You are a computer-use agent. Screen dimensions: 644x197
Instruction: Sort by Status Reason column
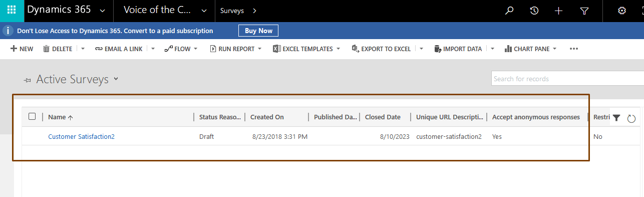pos(220,117)
